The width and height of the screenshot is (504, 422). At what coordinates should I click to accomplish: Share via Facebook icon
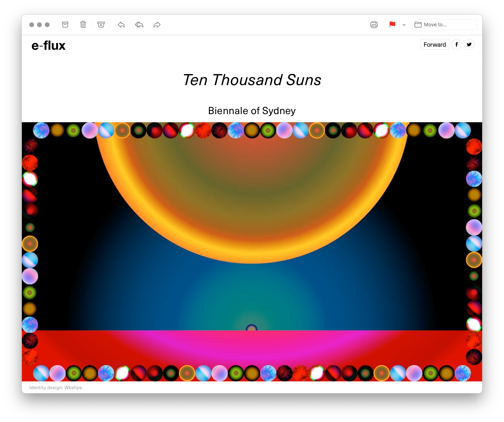click(456, 45)
